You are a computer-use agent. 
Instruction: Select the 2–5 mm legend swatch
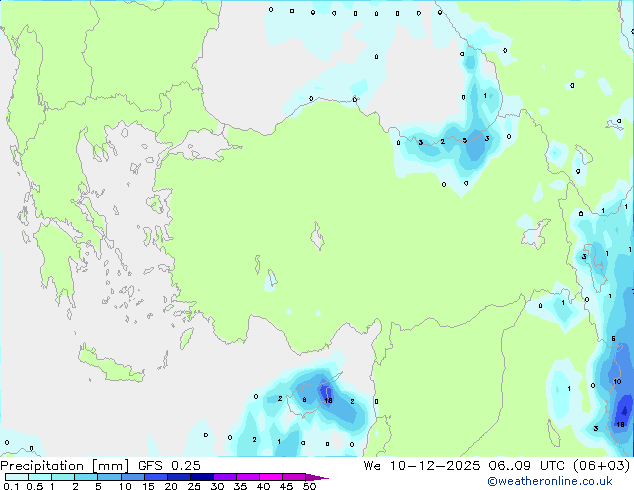pos(86,477)
